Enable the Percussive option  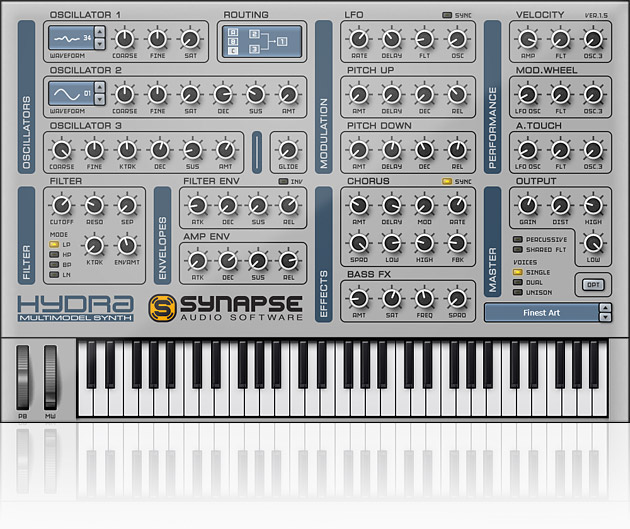click(x=518, y=239)
